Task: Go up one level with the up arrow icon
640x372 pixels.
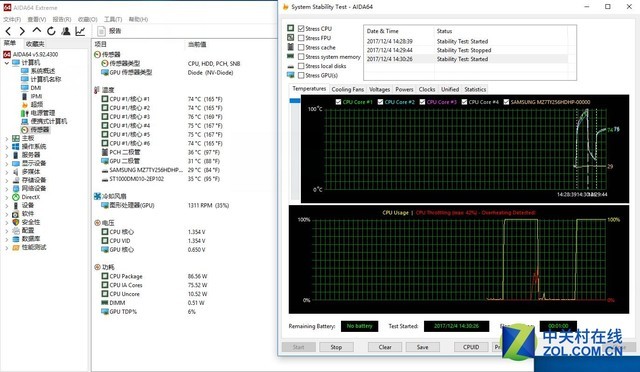Action: click(x=37, y=31)
